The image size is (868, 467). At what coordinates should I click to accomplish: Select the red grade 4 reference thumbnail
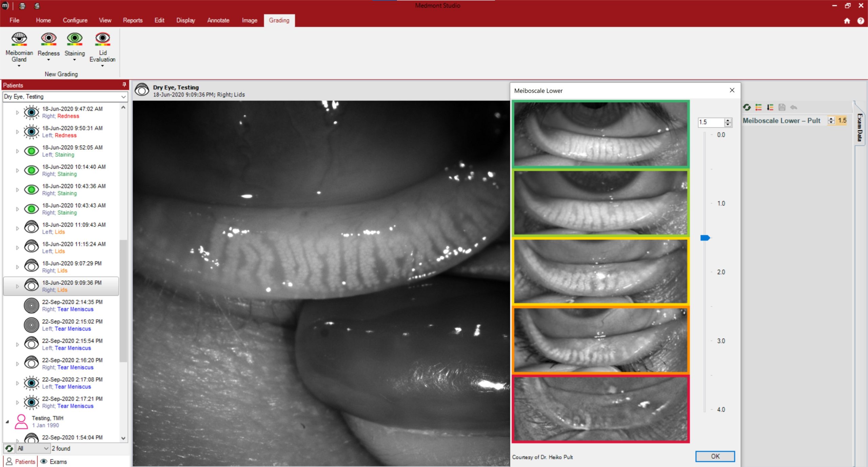[x=600, y=409]
